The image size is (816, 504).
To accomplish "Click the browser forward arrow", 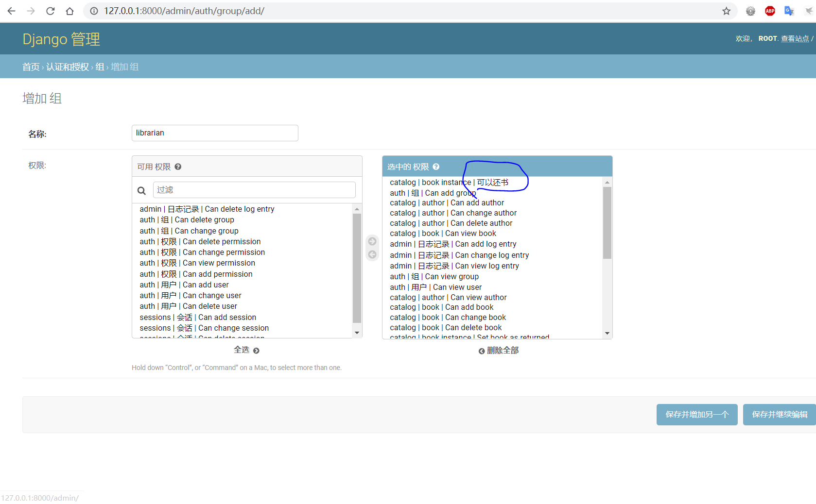I will (x=31, y=11).
